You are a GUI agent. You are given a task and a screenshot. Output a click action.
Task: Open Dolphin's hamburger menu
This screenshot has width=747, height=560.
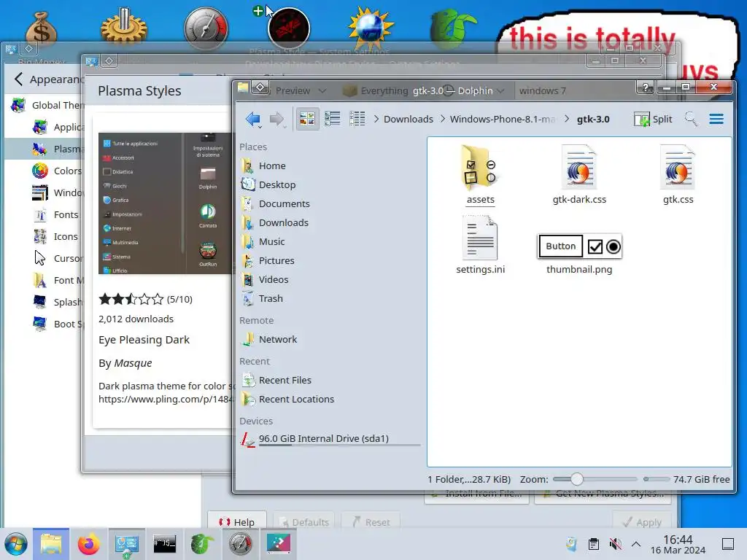[716, 119]
